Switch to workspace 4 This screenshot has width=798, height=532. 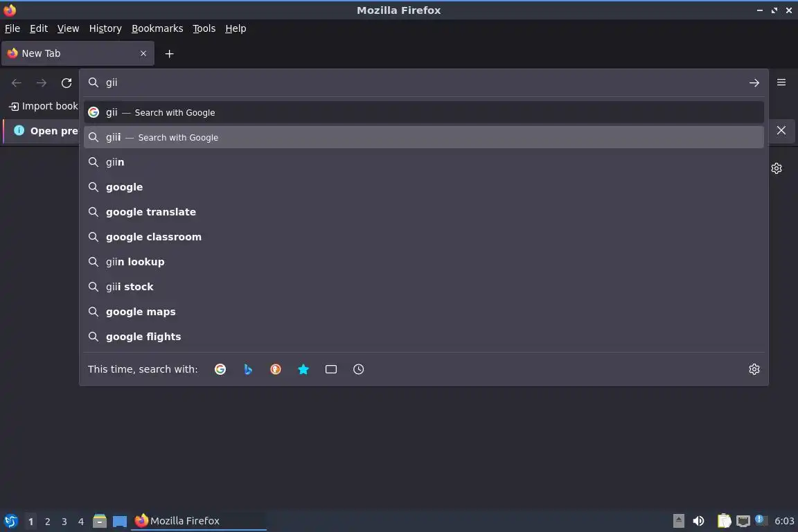(81, 522)
